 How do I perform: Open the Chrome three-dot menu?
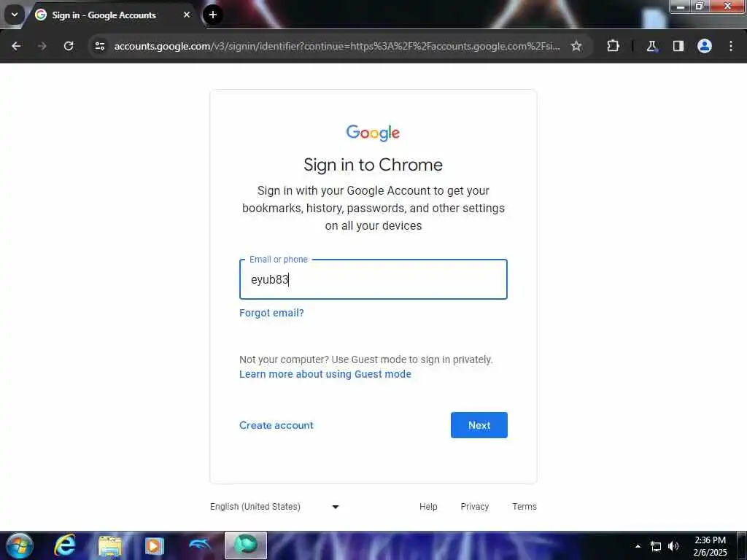pyautogui.click(x=731, y=46)
